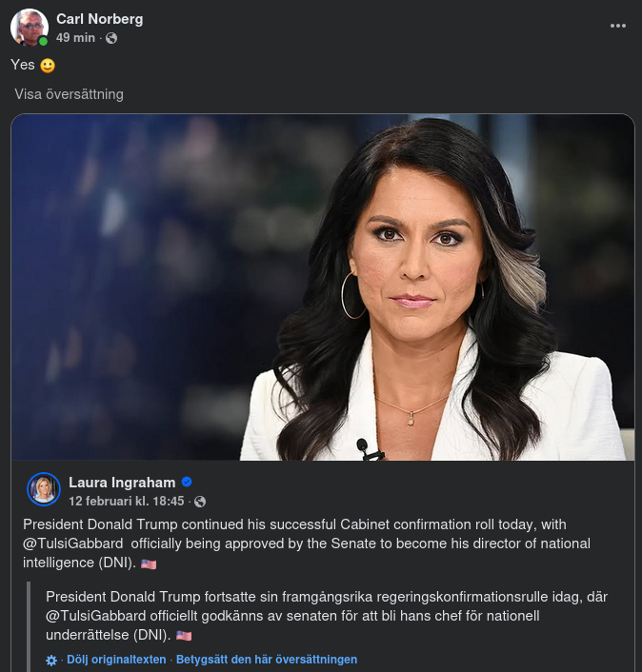Screen dimensions: 642x672
Task: Click the globe privacy icon beside 49 min
Action: pyautogui.click(x=111, y=38)
